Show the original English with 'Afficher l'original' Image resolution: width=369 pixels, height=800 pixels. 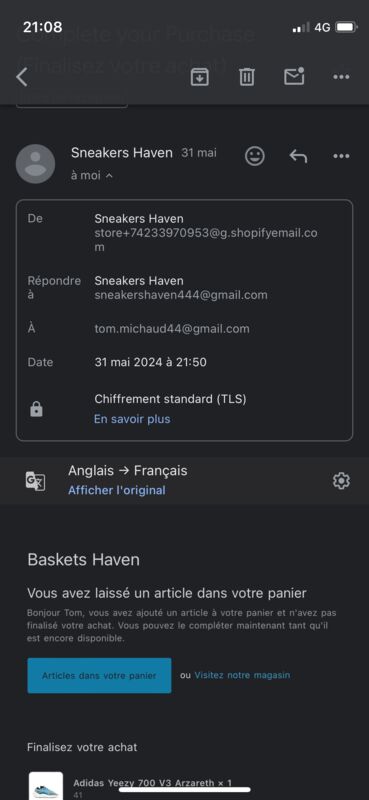pos(117,490)
